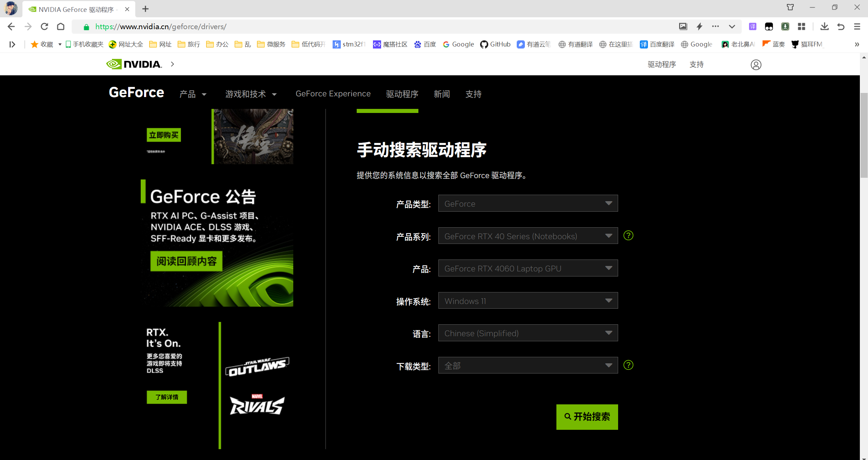The height and width of the screenshot is (460, 868).
Task: Click the NVIDIA account user icon
Action: tap(756, 64)
